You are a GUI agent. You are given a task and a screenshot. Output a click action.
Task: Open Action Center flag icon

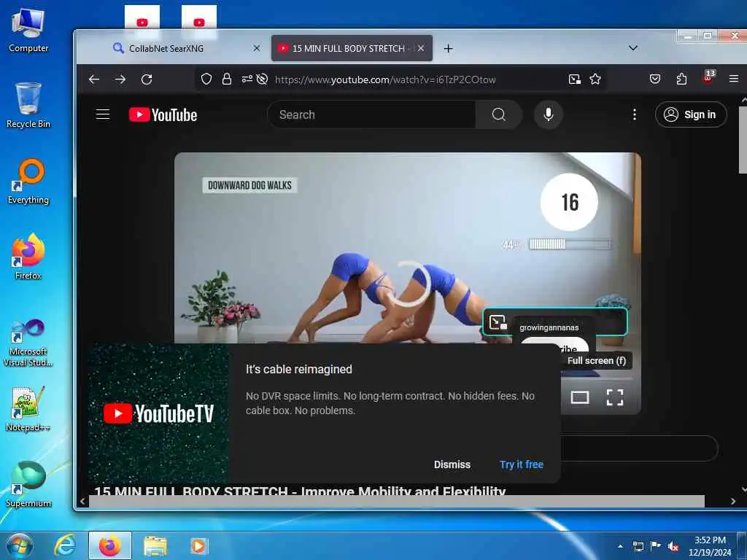click(x=656, y=546)
